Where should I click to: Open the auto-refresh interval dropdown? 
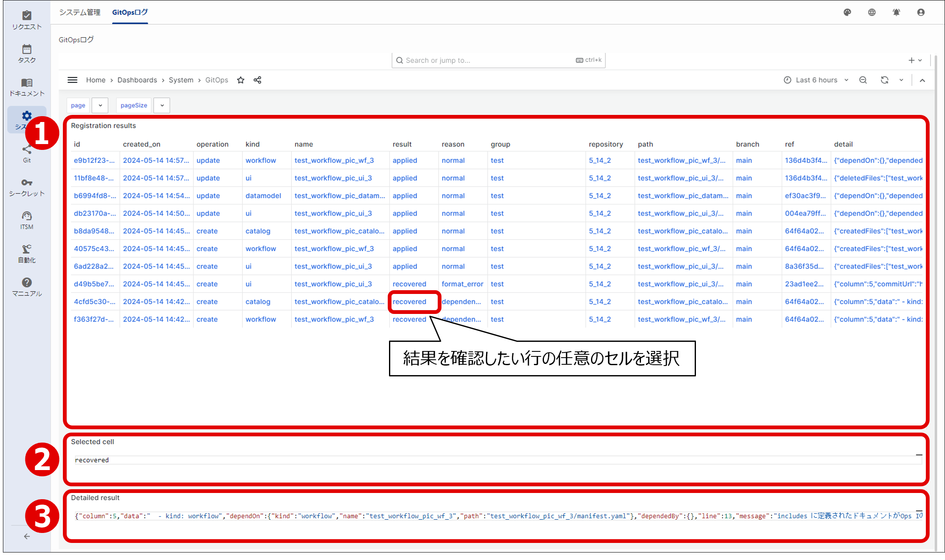point(901,80)
